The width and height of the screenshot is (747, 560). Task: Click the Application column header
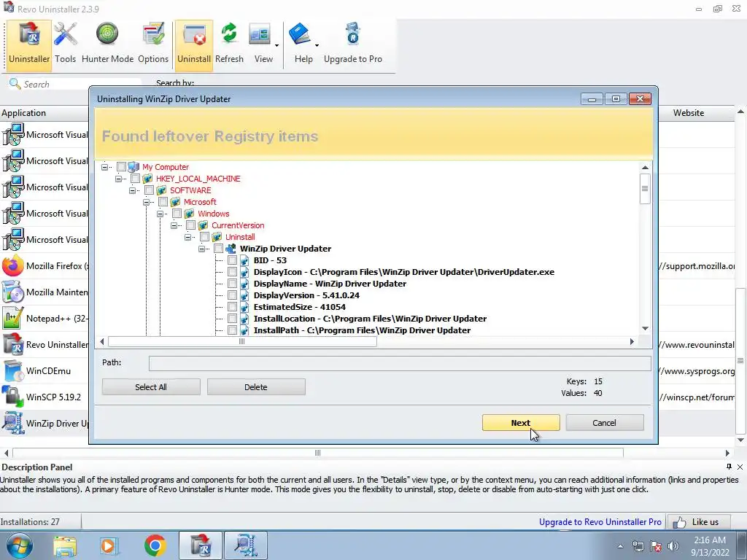click(x=44, y=113)
